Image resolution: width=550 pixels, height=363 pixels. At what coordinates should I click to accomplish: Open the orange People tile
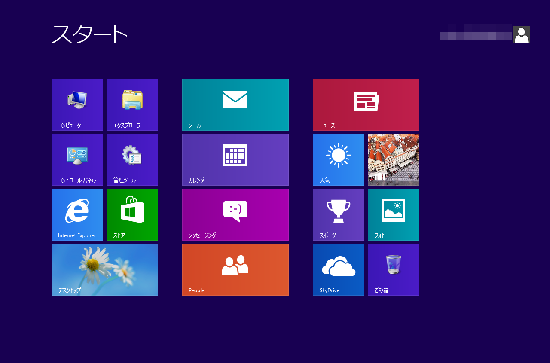coord(235,270)
